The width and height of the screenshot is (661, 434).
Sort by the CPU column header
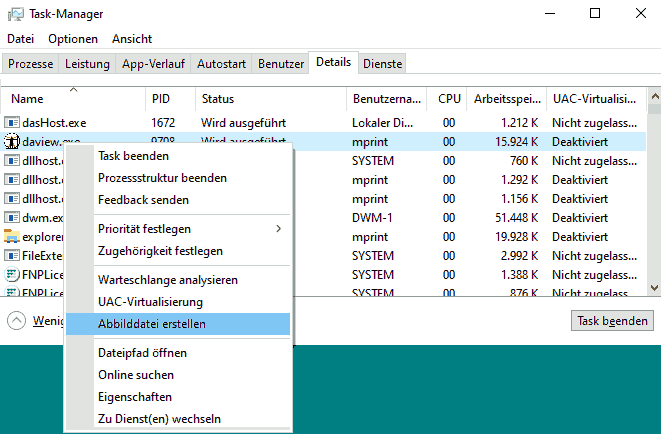click(447, 99)
